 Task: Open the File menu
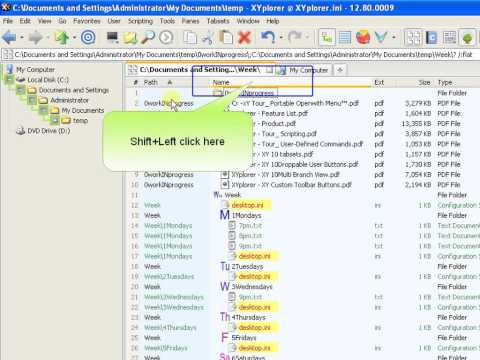coord(8,21)
